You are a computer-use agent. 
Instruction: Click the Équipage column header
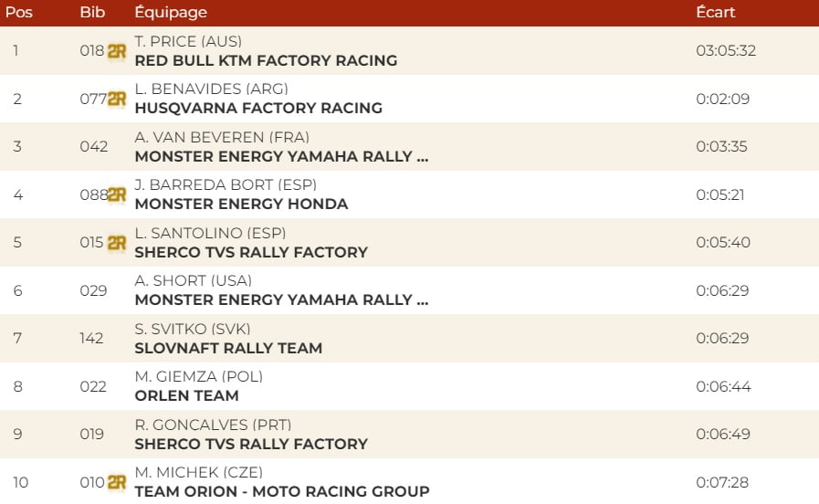click(x=171, y=13)
